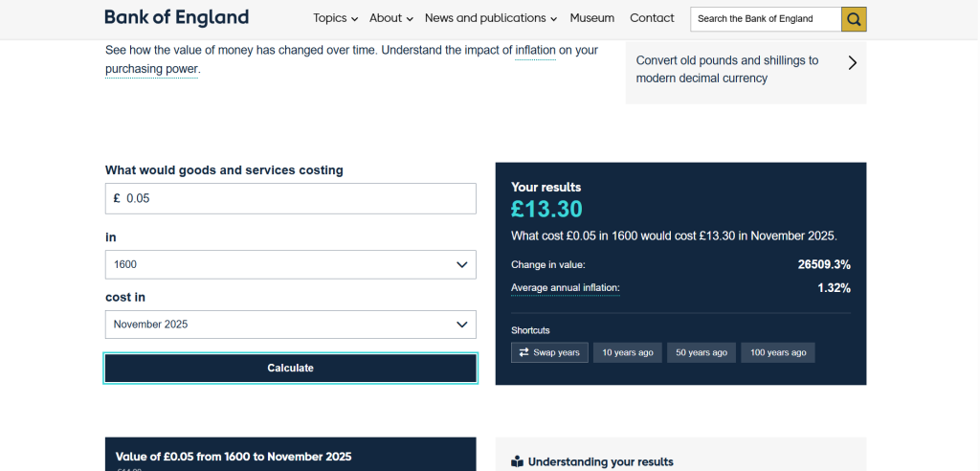The height and width of the screenshot is (471, 980).
Task: Click the Swap years button
Action: coord(549,352)
